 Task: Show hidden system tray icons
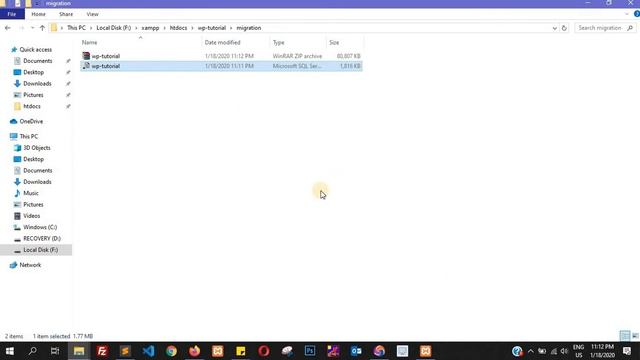(x=530, y=351)
